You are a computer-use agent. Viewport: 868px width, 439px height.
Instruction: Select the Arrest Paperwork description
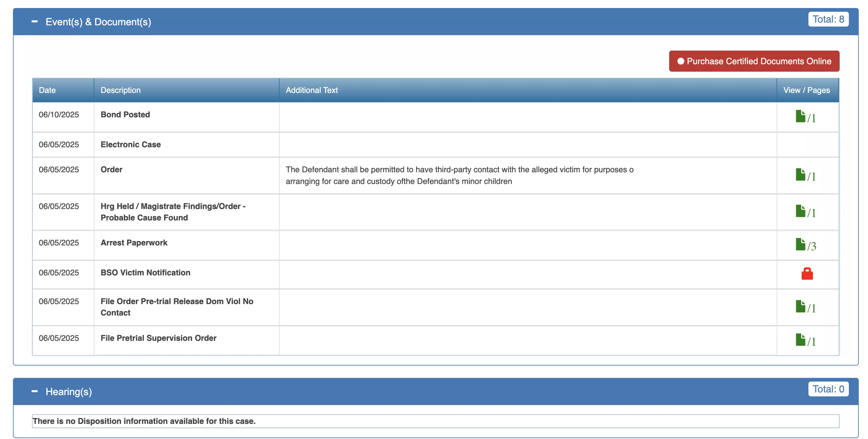pyautogui.click(x=134, y=243)
